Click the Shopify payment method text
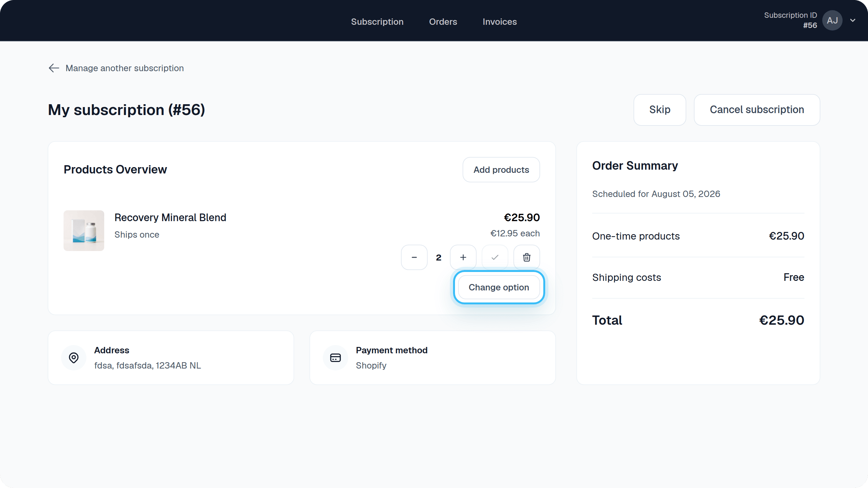868x488 pixels. 371,365
